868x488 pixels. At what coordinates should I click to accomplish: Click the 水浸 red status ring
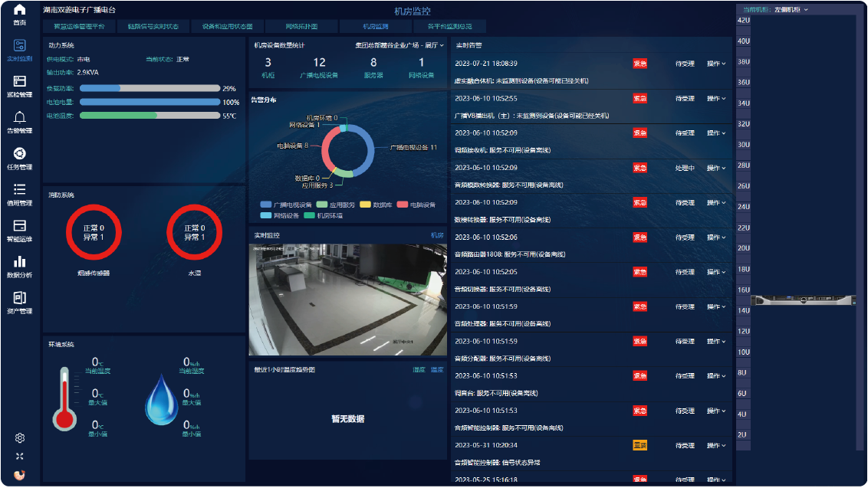(x=194, y=232)
